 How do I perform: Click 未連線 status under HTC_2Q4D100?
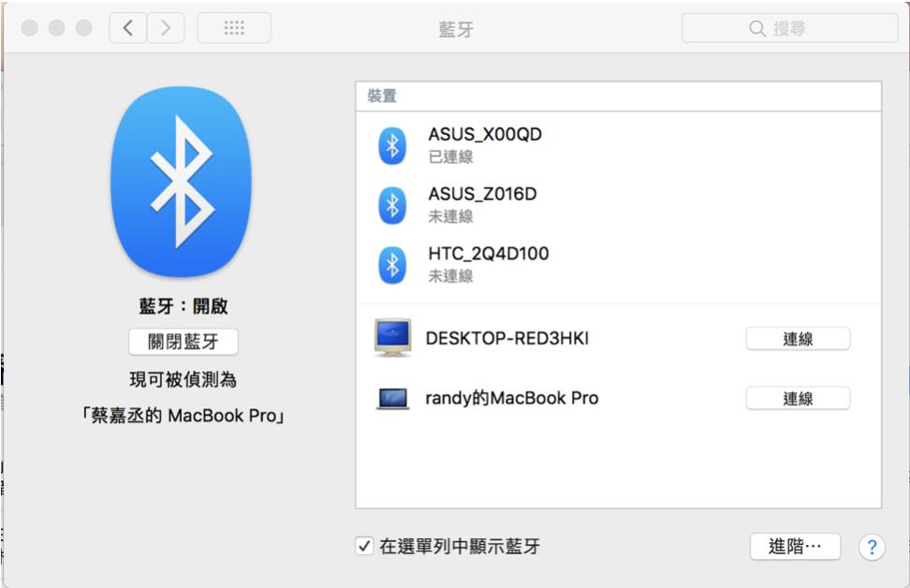point(450,276)
